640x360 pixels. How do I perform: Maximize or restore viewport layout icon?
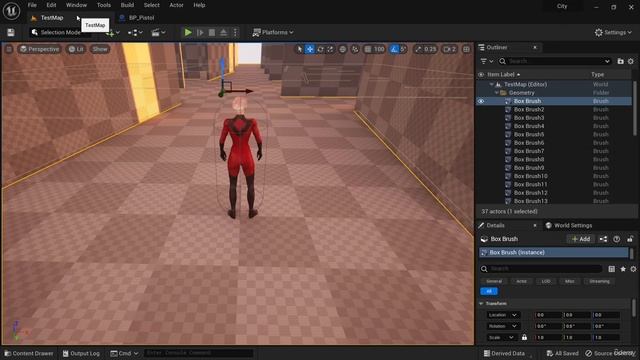point(466,49)
